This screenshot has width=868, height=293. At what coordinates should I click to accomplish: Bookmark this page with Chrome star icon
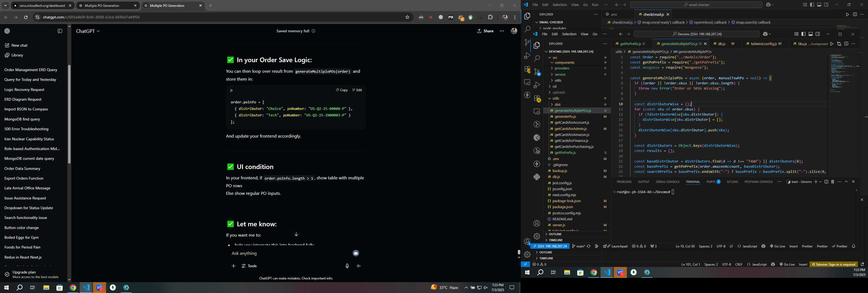click(x=407, y=17)
